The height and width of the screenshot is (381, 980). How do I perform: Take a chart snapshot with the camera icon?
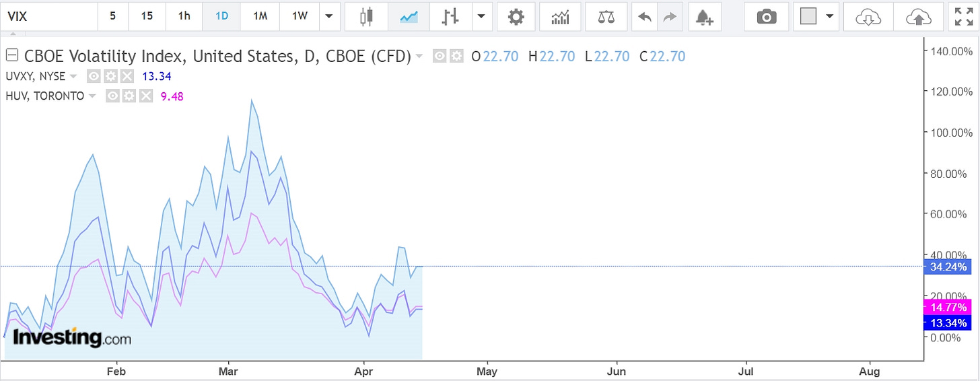click(x=766, y=16)
